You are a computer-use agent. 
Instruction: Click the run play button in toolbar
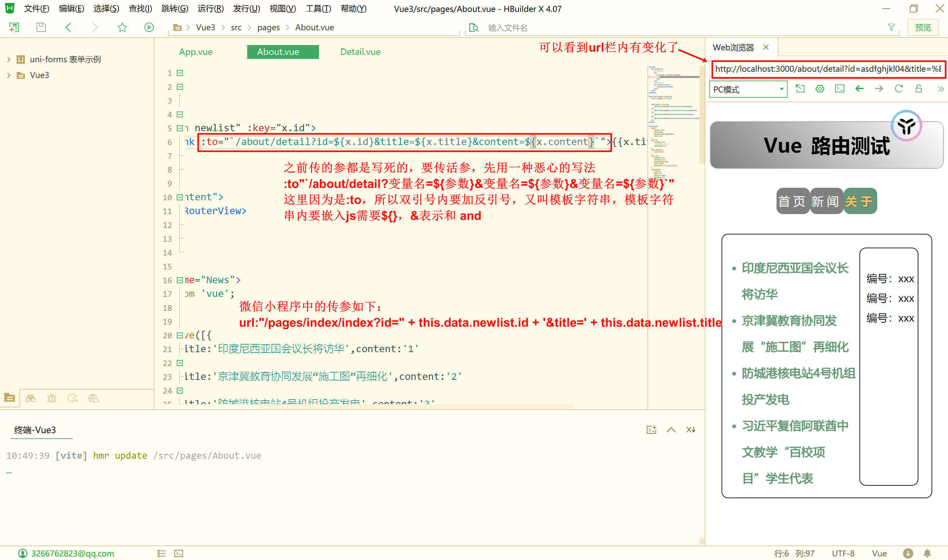149,27
